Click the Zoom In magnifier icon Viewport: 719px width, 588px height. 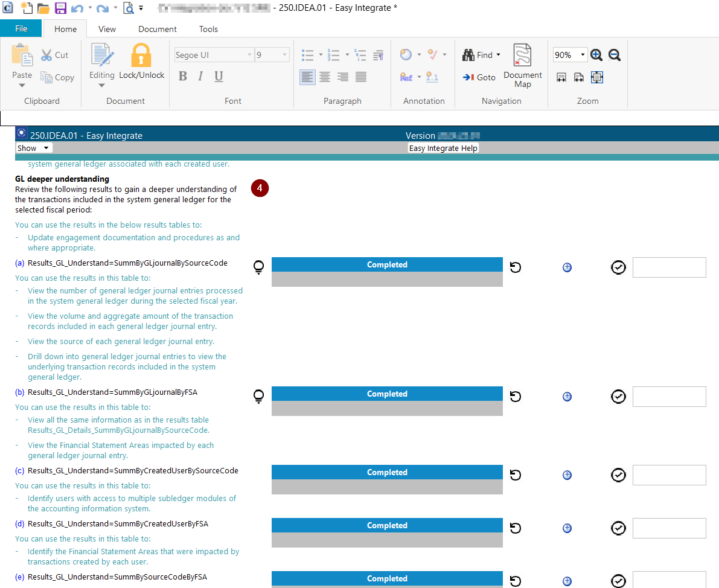click(596, 55)
